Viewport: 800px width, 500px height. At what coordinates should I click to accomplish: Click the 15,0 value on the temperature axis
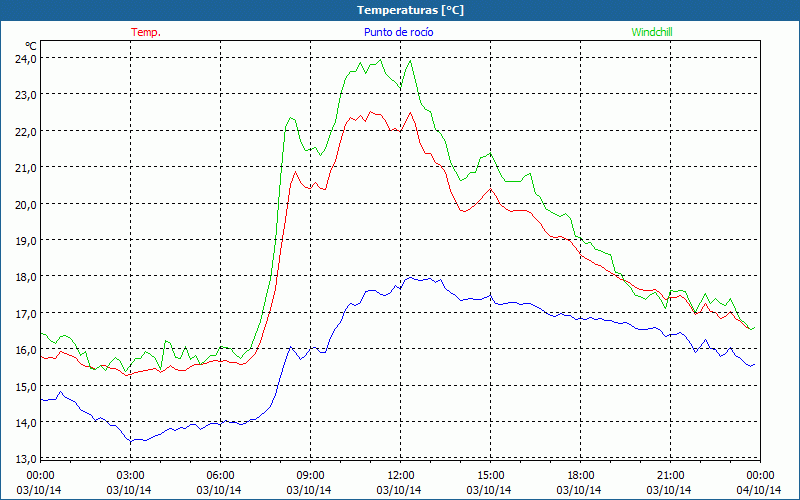coord(26,386)
